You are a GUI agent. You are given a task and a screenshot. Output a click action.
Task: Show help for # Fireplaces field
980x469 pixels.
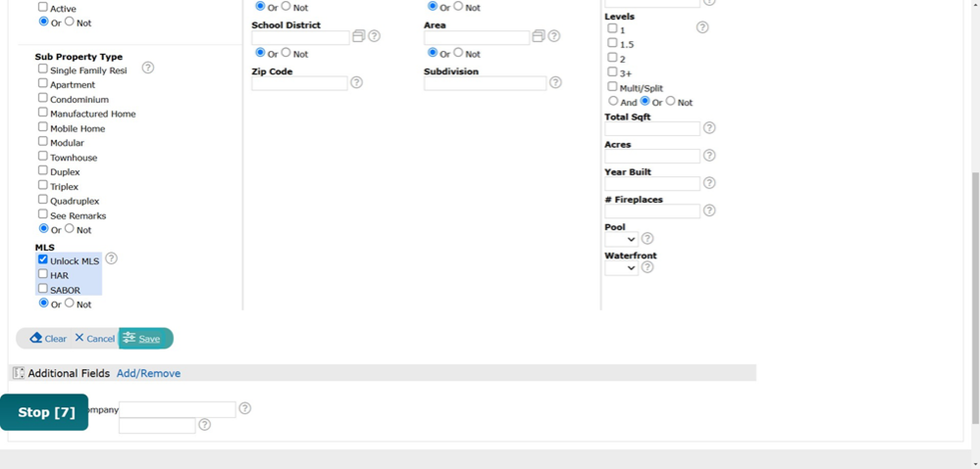[709, 210]
